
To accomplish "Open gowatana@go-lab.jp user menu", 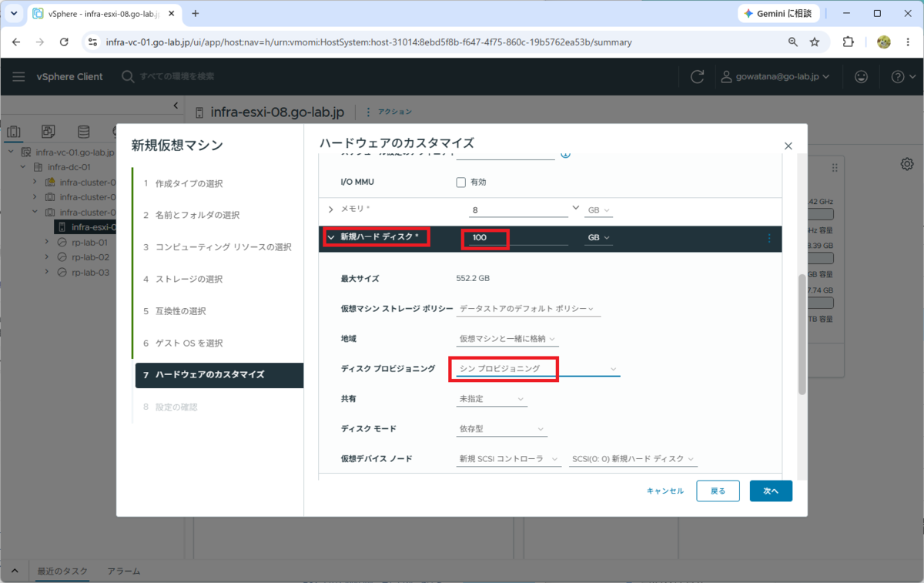I will coord(775,76).
